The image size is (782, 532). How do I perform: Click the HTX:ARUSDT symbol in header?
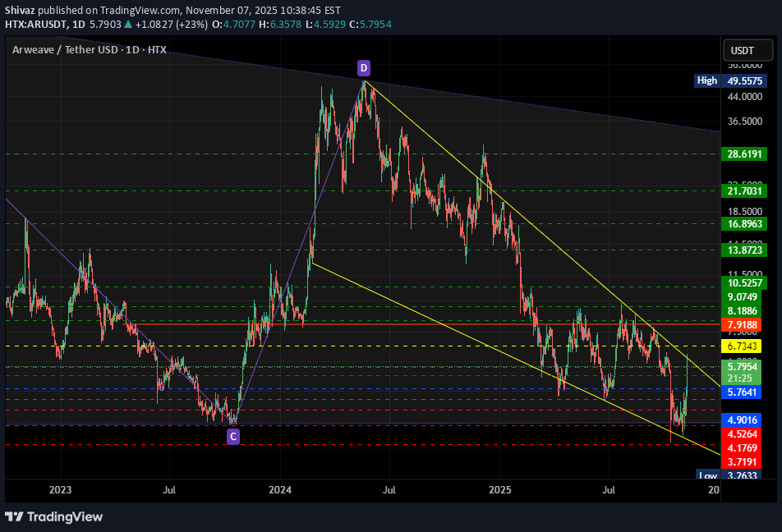39,25
